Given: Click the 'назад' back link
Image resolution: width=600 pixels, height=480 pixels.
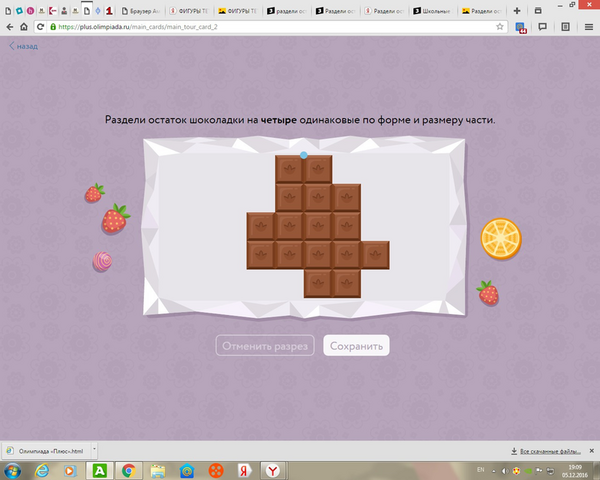Looking at the screenshot, I should (x=23, y=46).
